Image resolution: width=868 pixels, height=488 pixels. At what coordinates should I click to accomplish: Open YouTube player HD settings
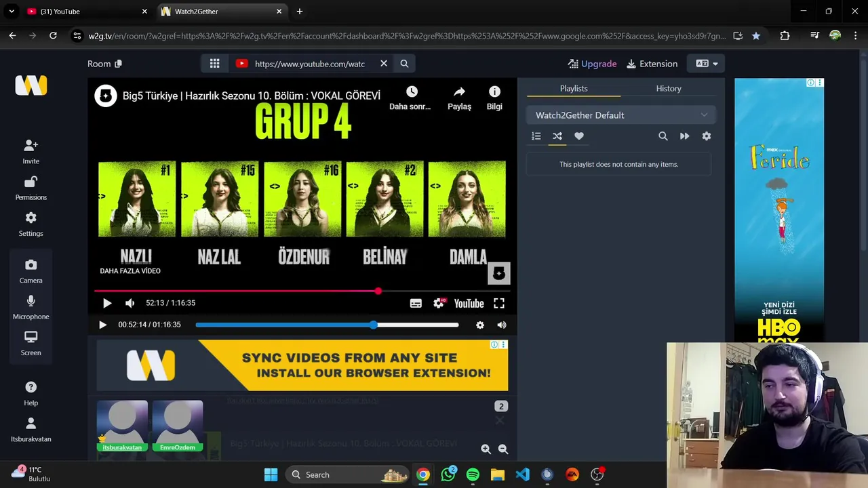click(439, 304)
